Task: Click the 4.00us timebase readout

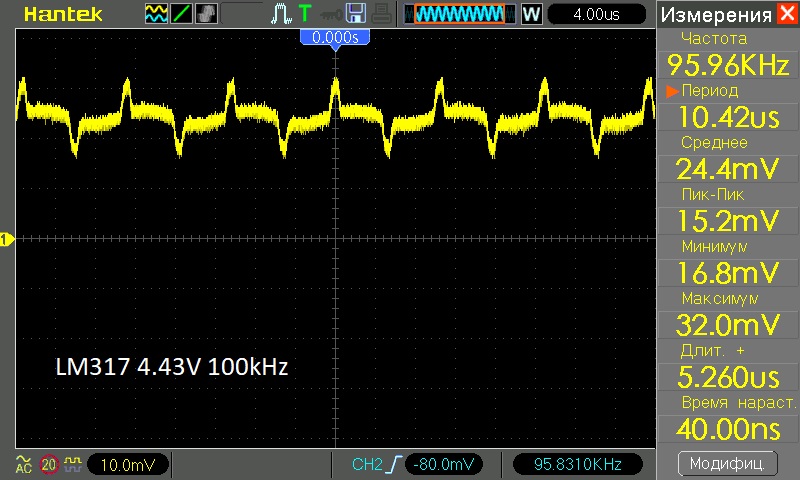Action: tap(596, 14)
